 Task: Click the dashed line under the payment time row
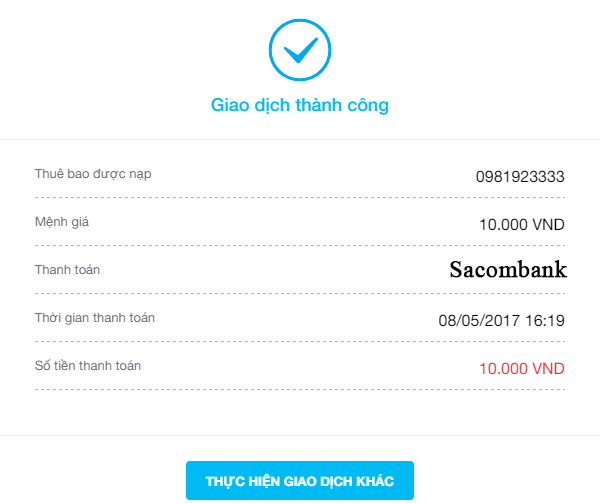click(300, 341)
